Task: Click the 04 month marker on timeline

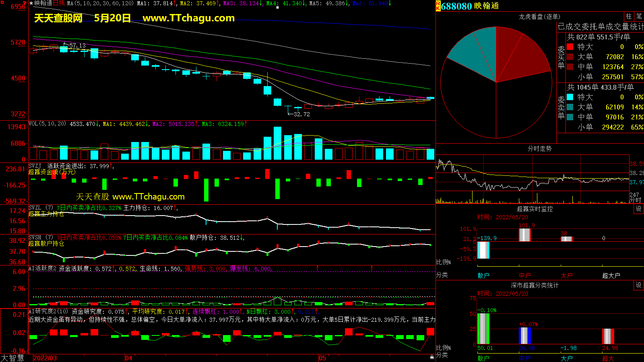Action: click(129, 358)
